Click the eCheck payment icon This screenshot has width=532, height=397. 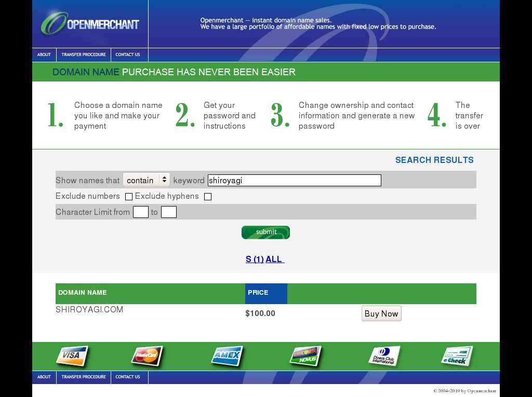pos(457,356)
